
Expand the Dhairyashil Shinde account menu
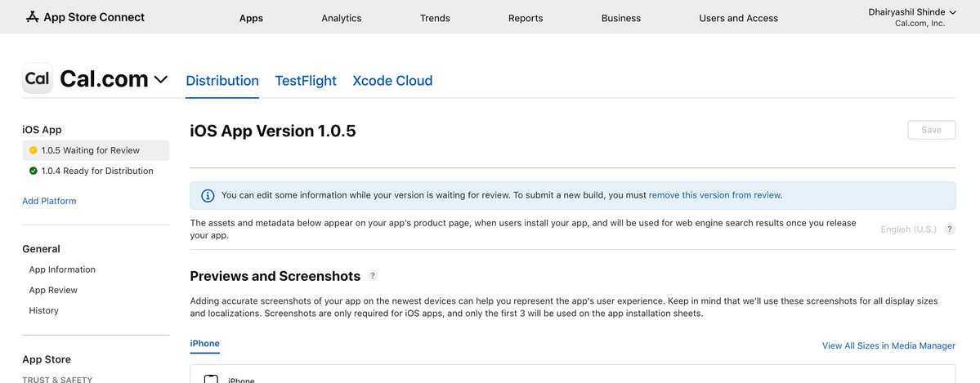912,12
